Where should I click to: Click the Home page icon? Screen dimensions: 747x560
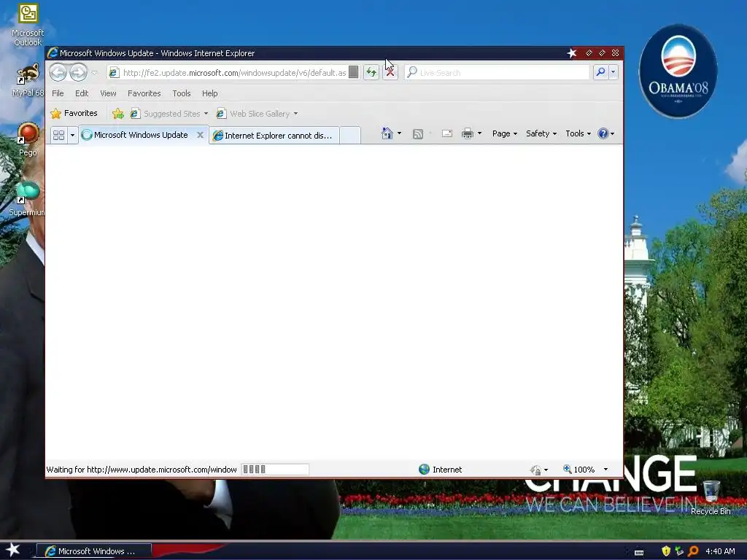[387, 134]
